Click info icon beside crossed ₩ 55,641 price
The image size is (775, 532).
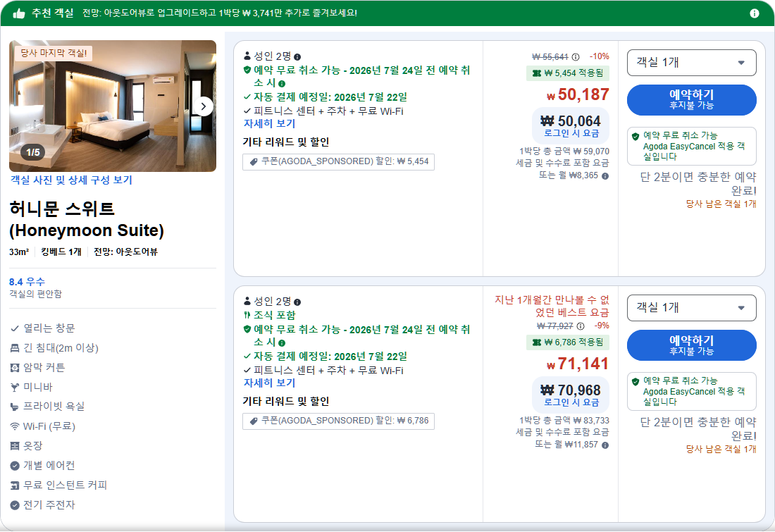pos(576,57)
